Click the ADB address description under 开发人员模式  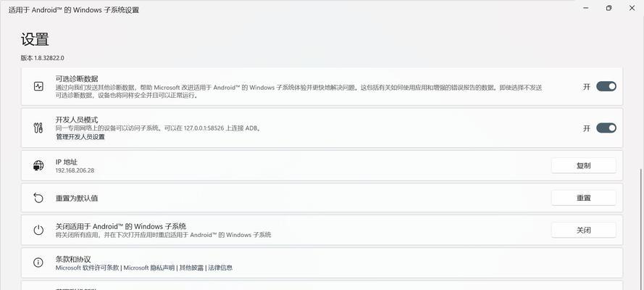159,128
